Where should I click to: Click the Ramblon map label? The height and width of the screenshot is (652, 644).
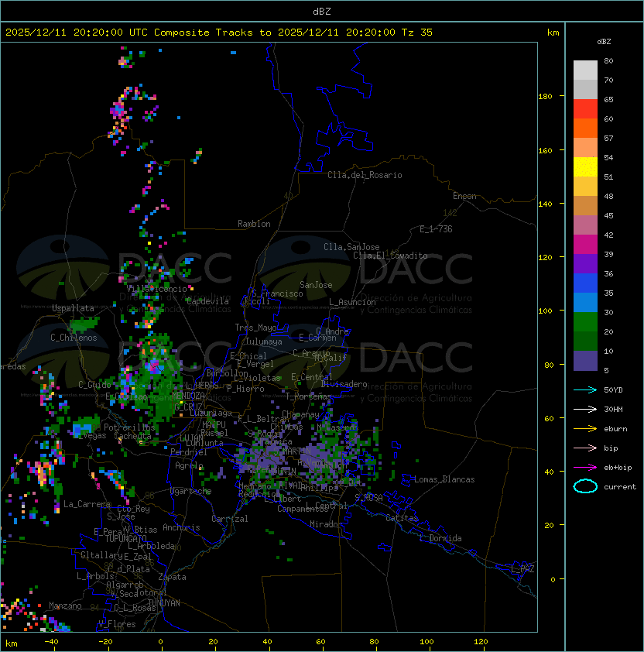coord(254,224)
